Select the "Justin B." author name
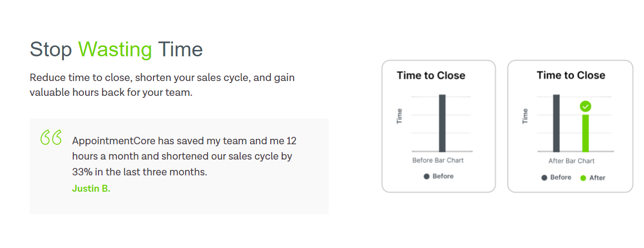The width and height of the screenshot is (644, 248). click(91, 189)
